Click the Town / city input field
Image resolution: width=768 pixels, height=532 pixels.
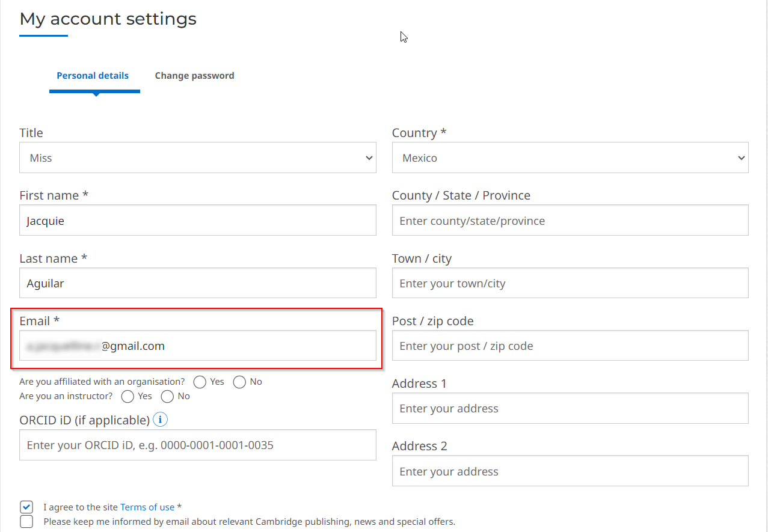click(570, 283)
